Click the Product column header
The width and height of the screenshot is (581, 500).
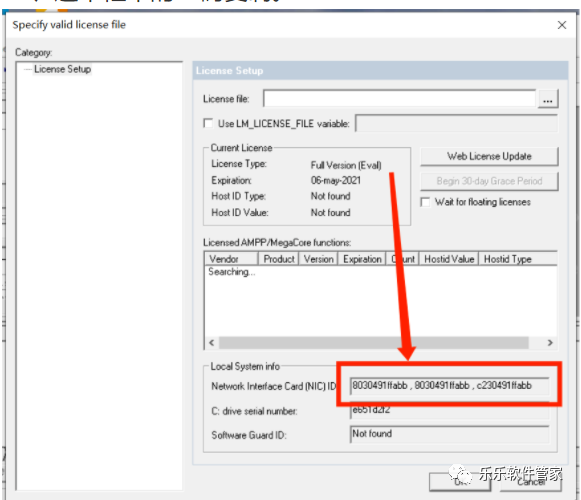tap(278, 259)
